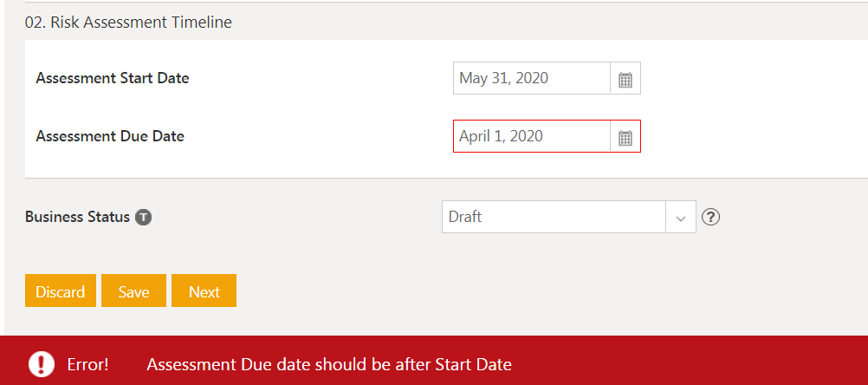The image size is (868, 385).
Task: Click the Business Status label
Action: [x=77, y=217]
